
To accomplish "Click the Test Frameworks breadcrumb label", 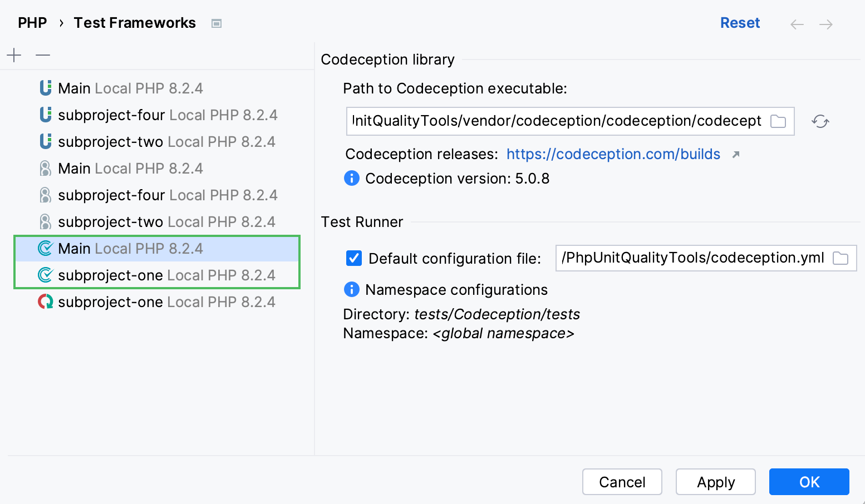I will click(x=135, y=22).
